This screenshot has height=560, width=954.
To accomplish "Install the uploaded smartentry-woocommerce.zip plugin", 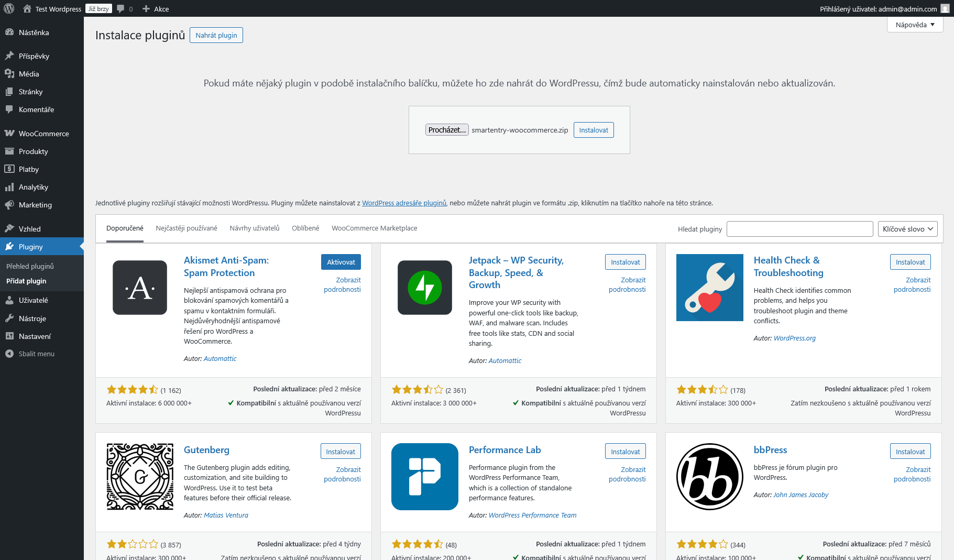I will (593, 129).
